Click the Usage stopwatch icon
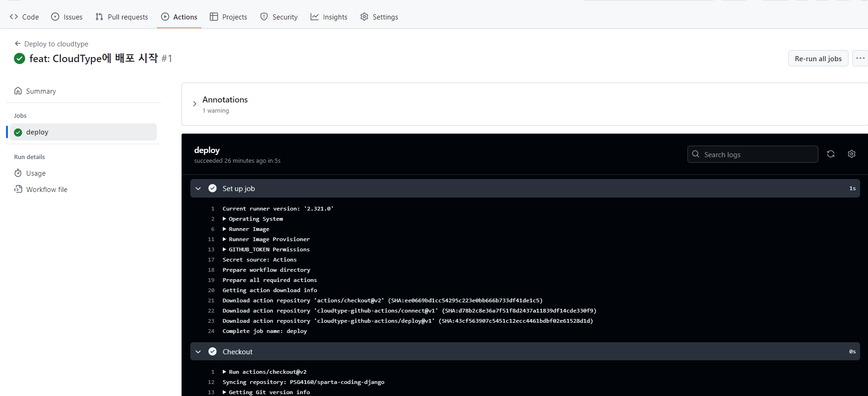This screenshot has width=868, height=396. click(18, 173)
